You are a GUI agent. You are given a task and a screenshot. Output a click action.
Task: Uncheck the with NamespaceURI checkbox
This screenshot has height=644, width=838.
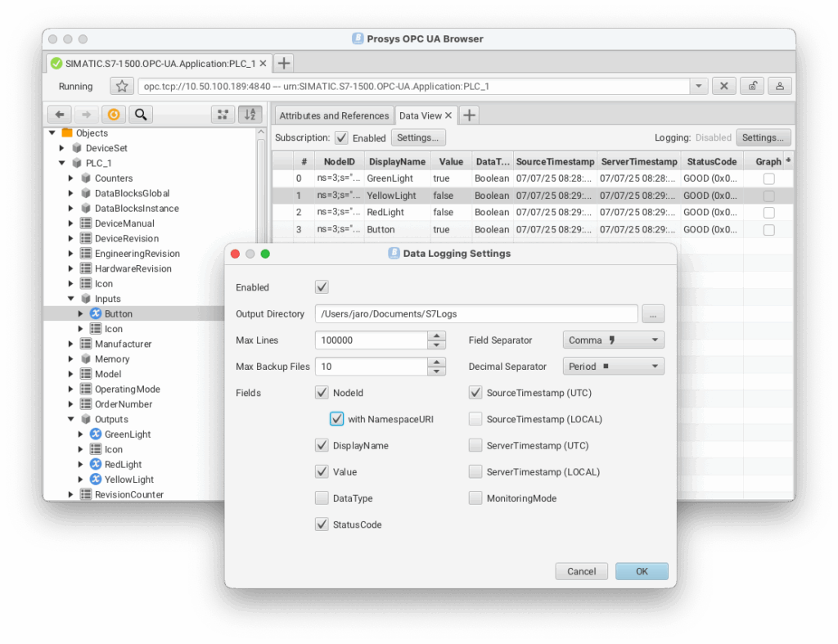click(x=336, y=419)
